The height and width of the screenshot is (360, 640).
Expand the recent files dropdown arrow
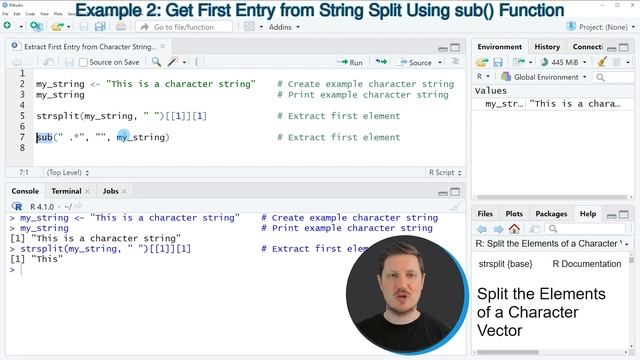[x=69, y=27]
